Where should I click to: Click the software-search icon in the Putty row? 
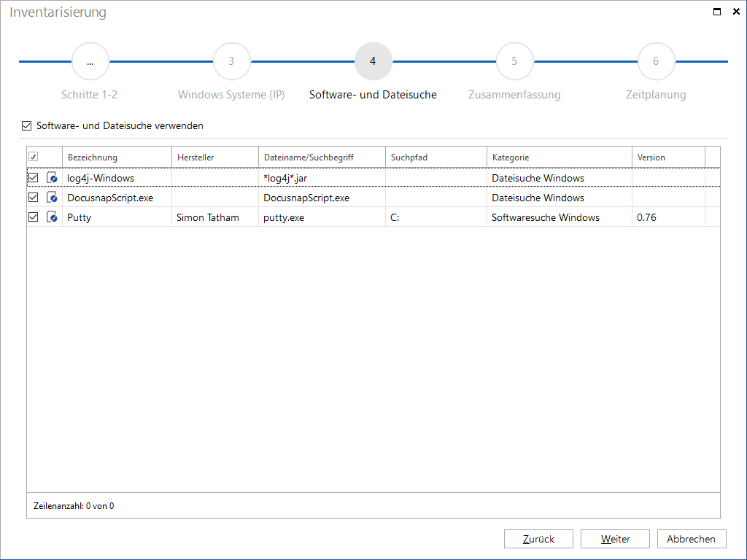pyautogui.click(x=52, y=217)
